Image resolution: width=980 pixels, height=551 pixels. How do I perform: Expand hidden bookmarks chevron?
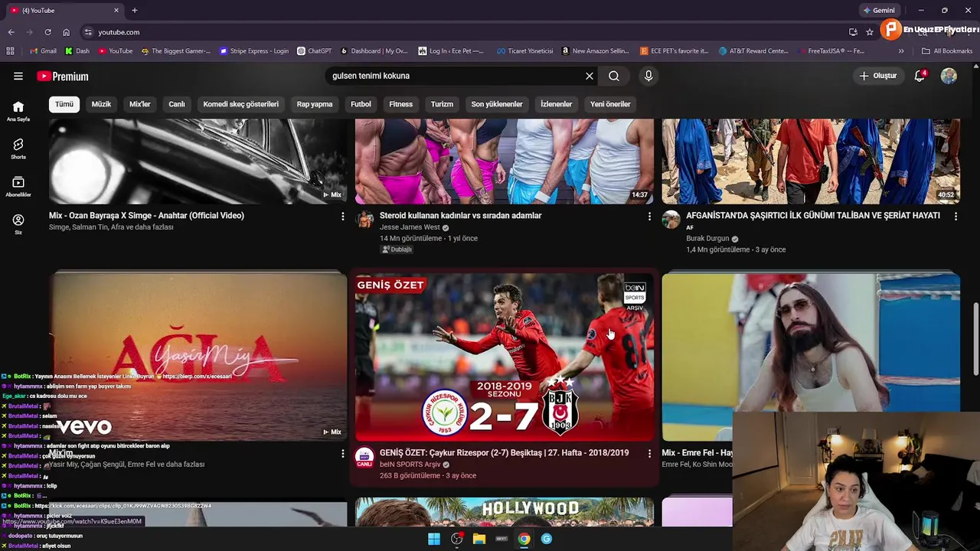point(901,51)
